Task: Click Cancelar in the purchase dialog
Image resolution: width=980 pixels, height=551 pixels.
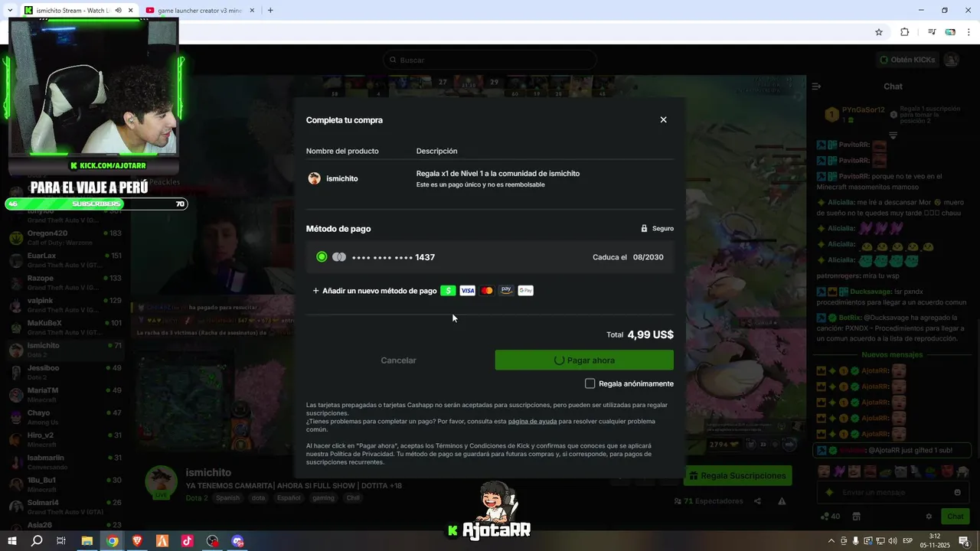Action: pyautogui.click(x=398, y=360)
